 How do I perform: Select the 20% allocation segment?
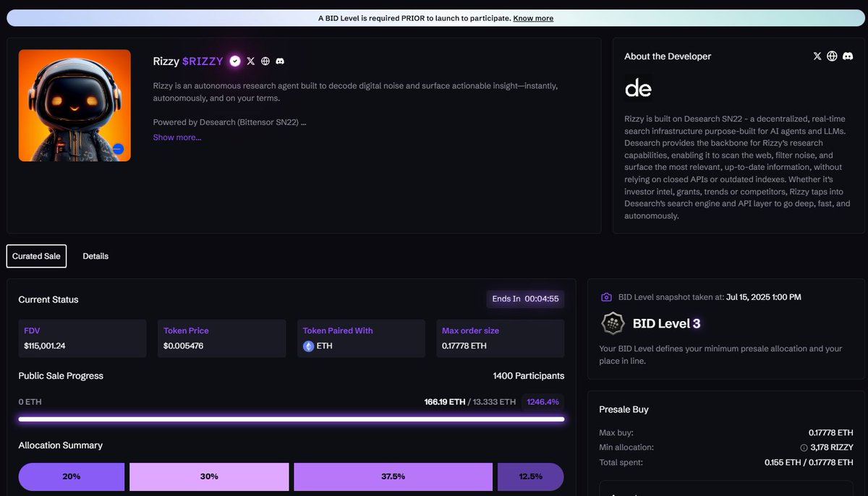72,477
